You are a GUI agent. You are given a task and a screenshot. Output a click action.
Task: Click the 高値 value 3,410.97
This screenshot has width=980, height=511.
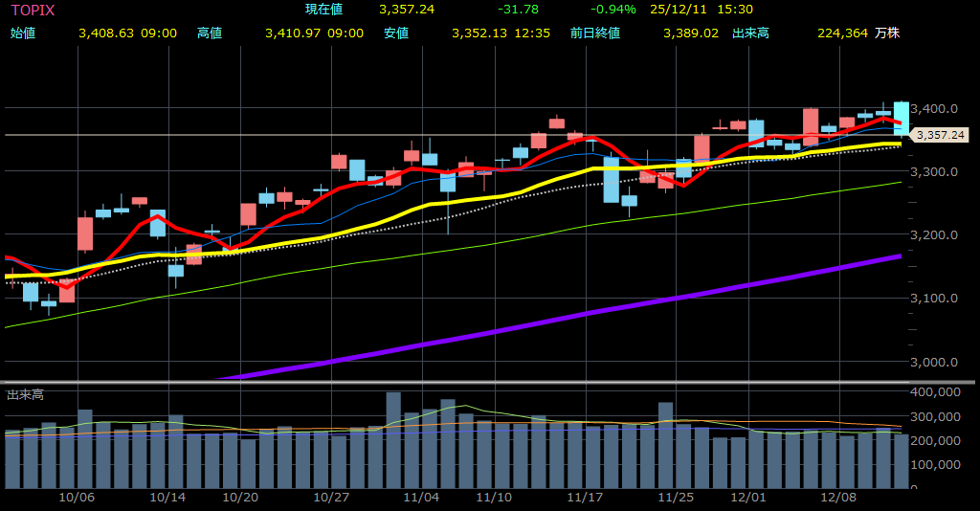295,33
